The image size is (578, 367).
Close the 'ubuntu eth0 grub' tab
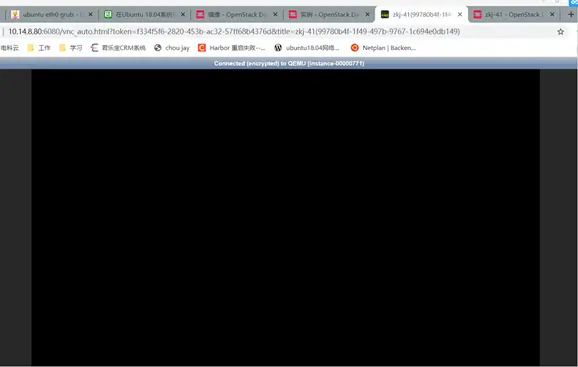tap(91, 14)
